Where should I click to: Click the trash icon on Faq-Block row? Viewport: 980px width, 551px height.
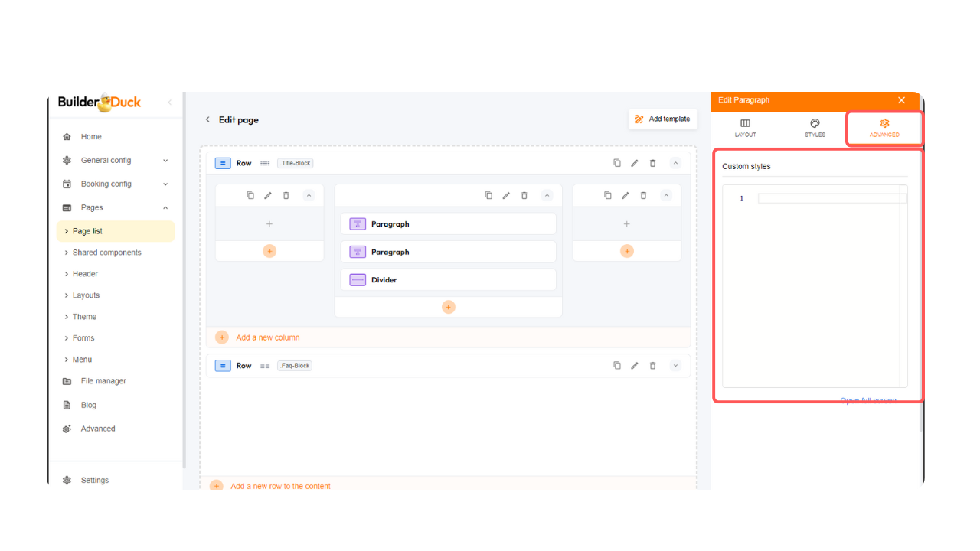(x=652, y=366)
